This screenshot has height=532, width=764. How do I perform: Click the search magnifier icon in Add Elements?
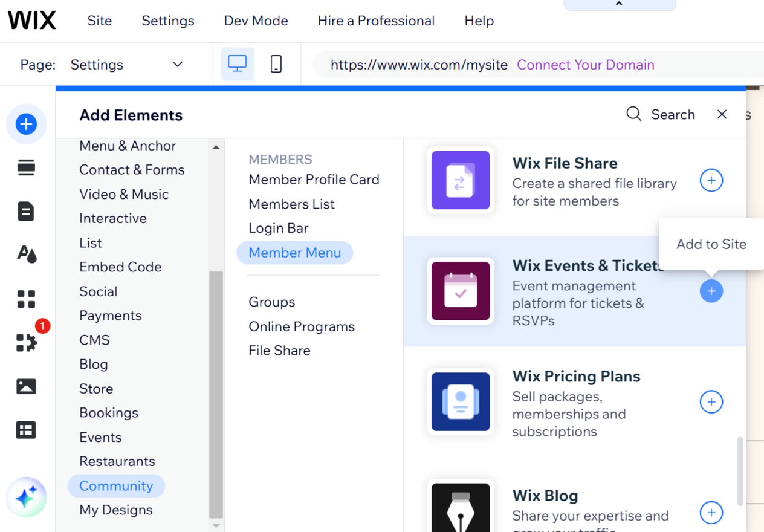click(633, 114)
